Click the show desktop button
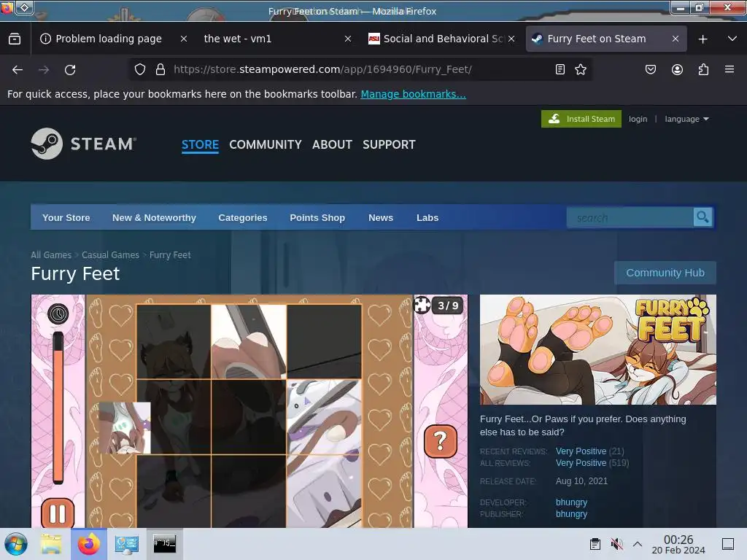 [x=728, y=544]
